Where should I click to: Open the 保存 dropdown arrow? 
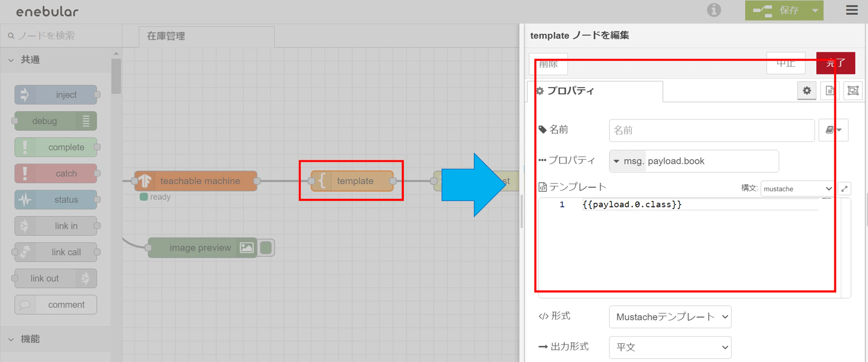(815, 10)
